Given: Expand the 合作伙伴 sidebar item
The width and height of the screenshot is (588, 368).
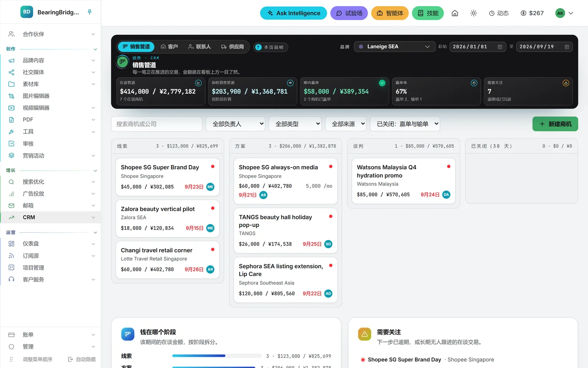Looking at the screenshot, I should click(x=51, y=34).
